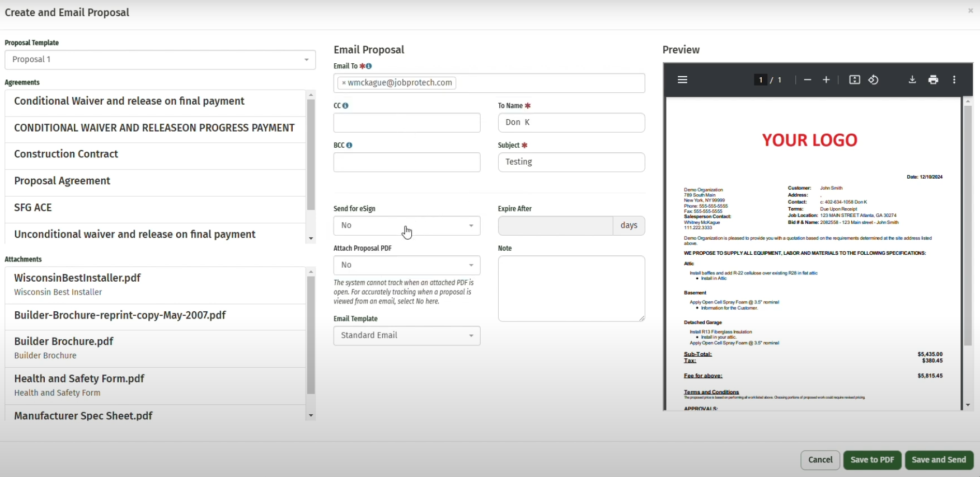The height and width of the screenshot is (477, 980).
Task: Print the proposal preview
Action: (933, 80)
